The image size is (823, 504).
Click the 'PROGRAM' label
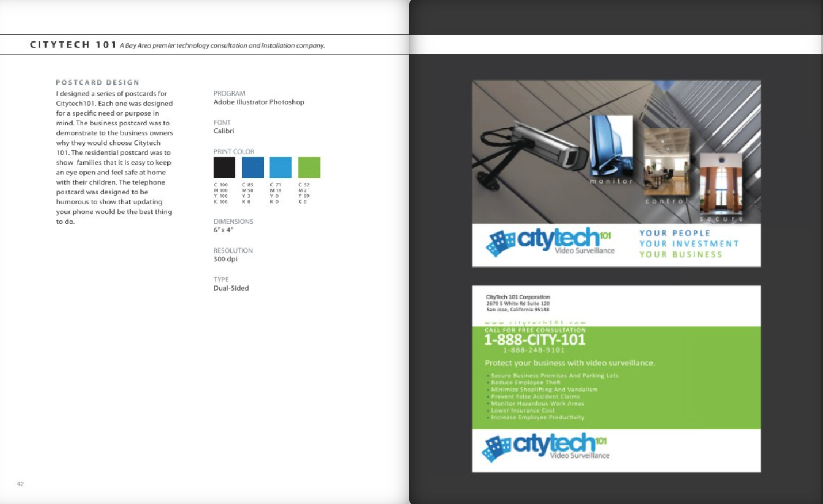pos(229,93)
